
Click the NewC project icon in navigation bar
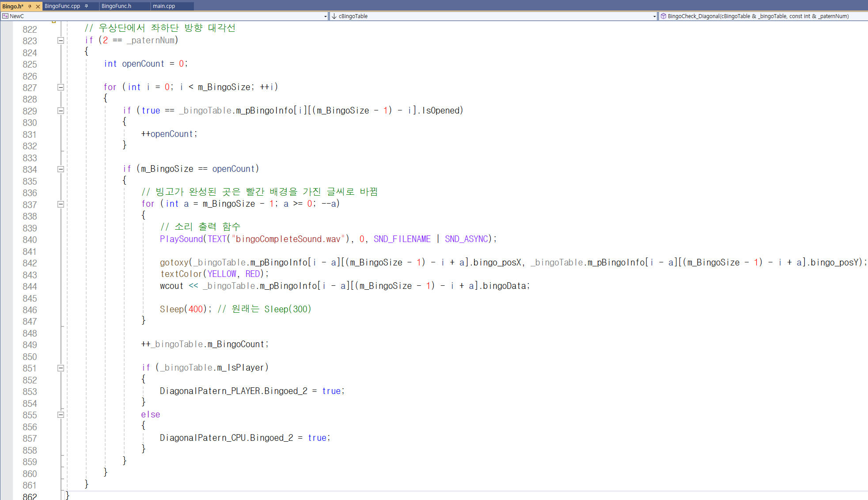click(x=5, y=16)
